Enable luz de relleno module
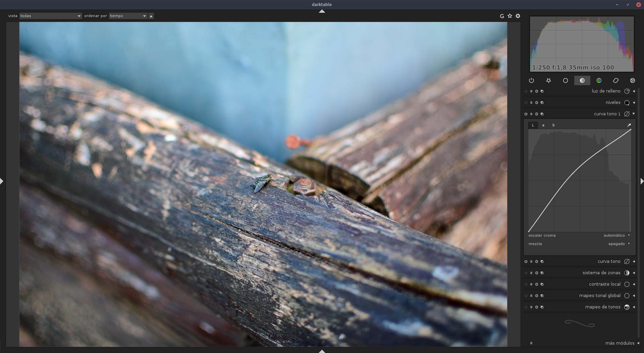This screenshot has height=353, width=644. pos(526,91)
